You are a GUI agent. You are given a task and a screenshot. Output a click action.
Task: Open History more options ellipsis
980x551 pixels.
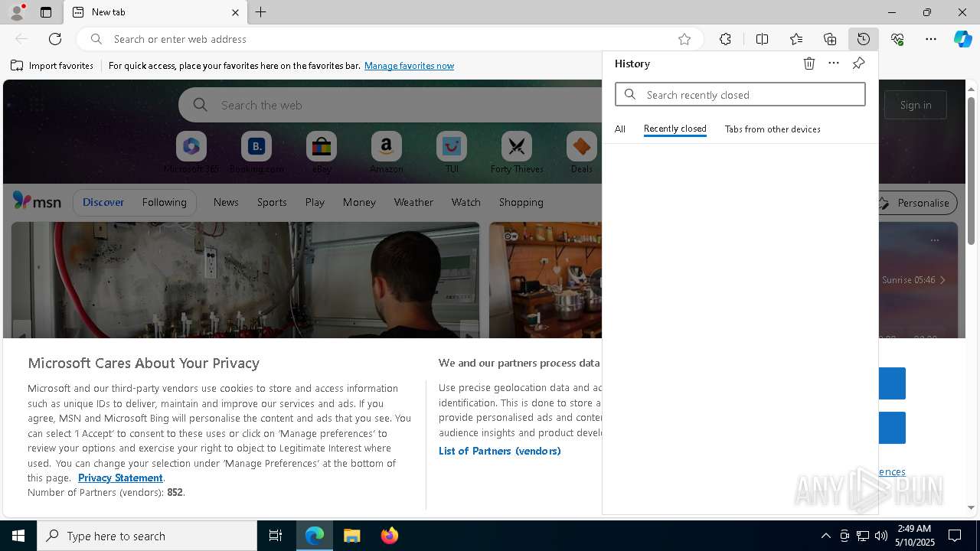click(834, 64)
